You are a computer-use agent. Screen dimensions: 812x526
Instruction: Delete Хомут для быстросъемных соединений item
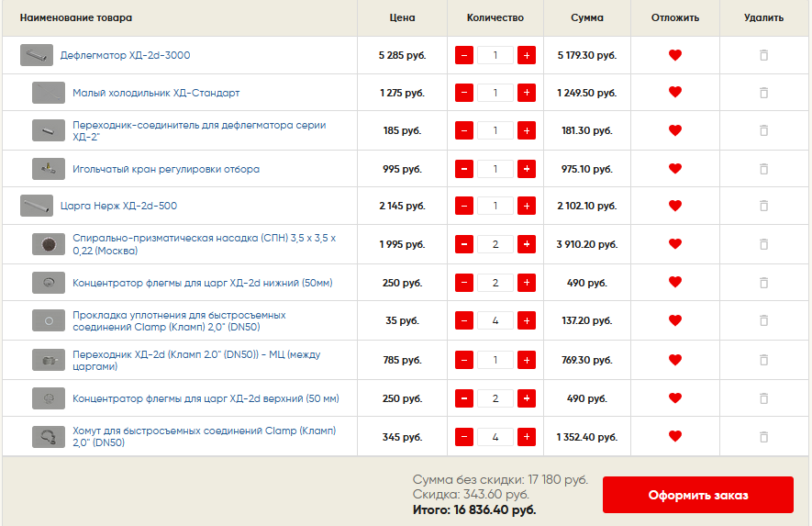point(763,437)
